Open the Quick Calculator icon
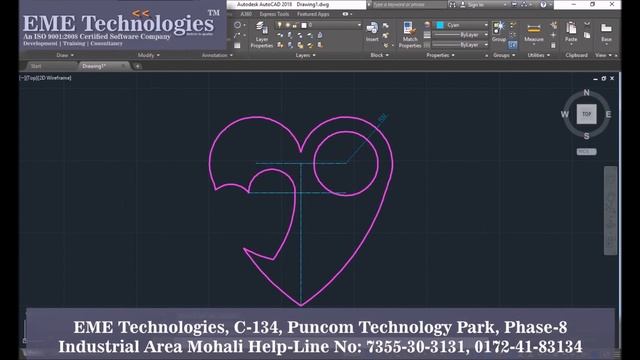The image size is (640, 360). 553,45
